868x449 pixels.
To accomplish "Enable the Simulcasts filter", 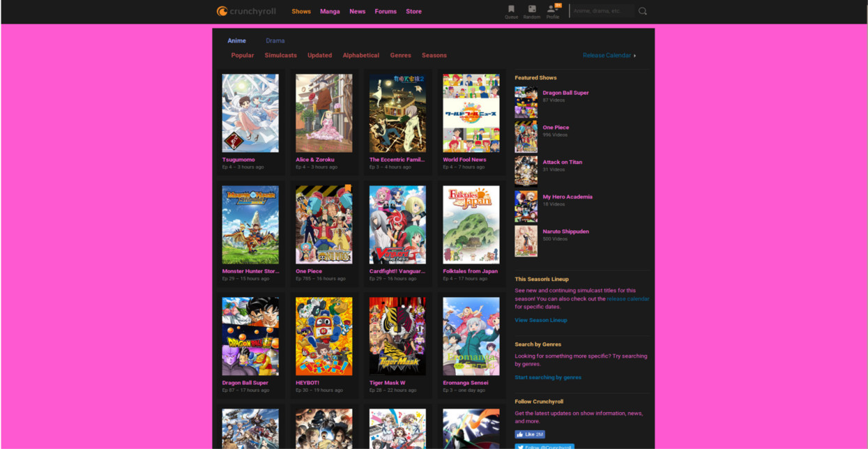I will [x=281, y=55].
